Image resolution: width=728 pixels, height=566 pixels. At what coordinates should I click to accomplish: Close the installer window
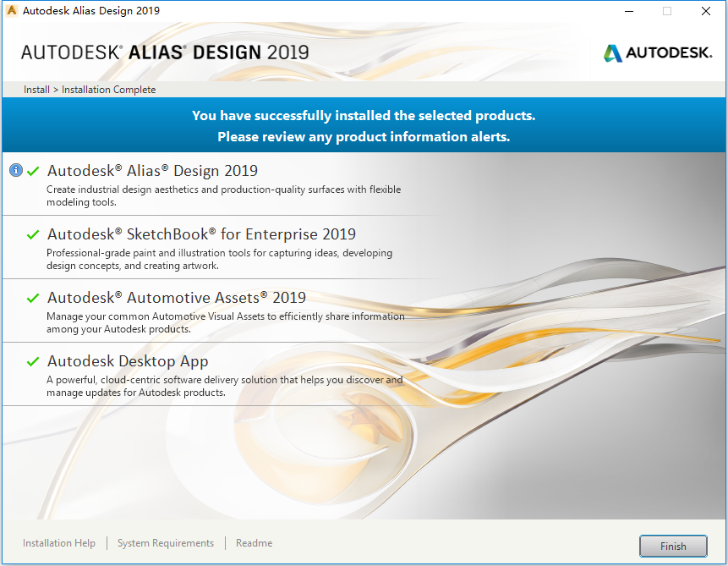pos(706,11)
